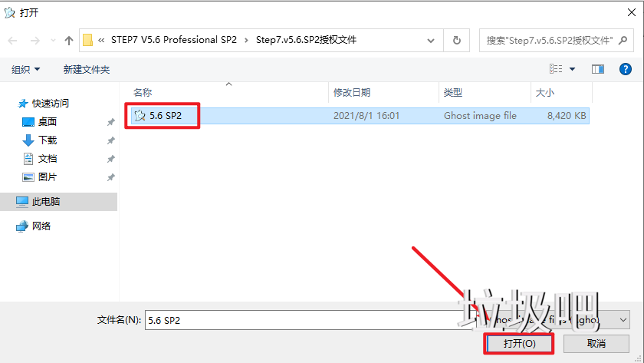Click 新建文件夹 to create a folder

(86, 69)
